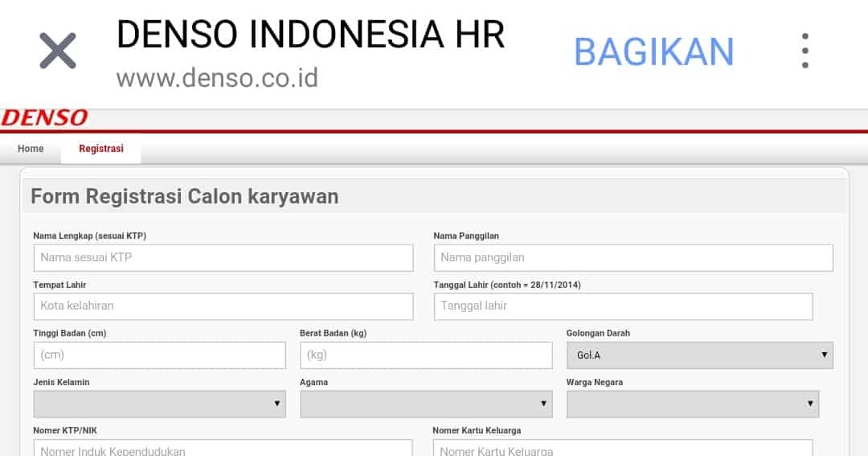Viewport: 868px width, 456px height.
Task: Open the Jenis Kelamin dropdown
Action: [x=159, y=404]
